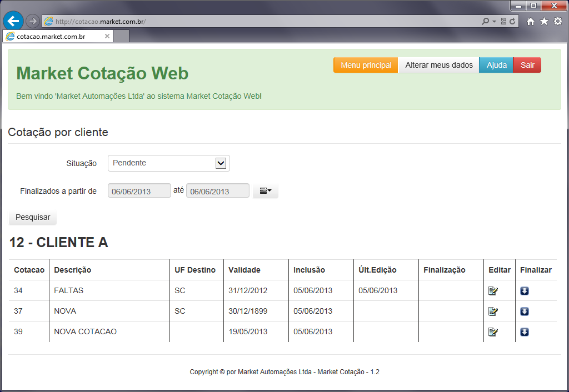Click the address bar search magnifier
The width and height of the screenshot is (569, 392).
pos(485,22)
